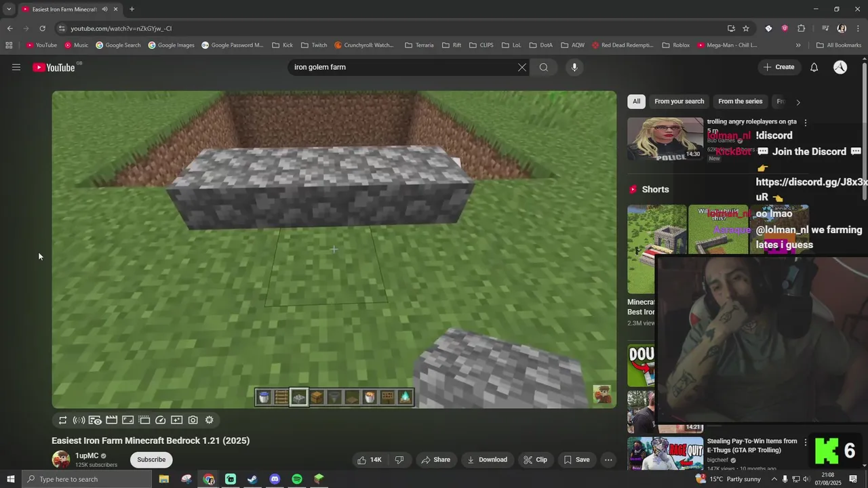This screenshot has height=488, width=868.
Task: Share the video
Action: [x=435, y=460]
